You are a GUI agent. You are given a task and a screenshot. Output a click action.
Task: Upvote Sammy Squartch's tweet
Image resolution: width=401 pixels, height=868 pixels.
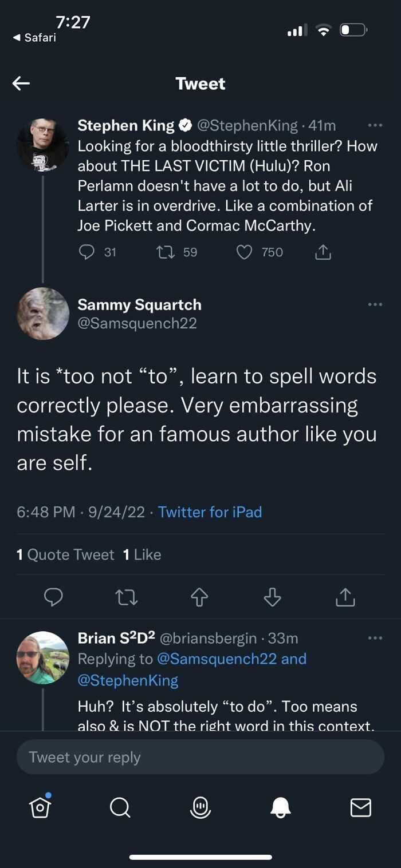point(199,597)
